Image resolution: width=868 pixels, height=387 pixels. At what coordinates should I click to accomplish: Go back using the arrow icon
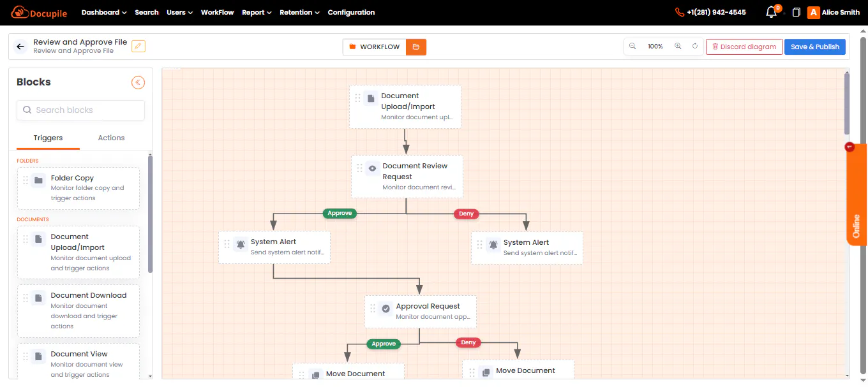coord(20,47)
